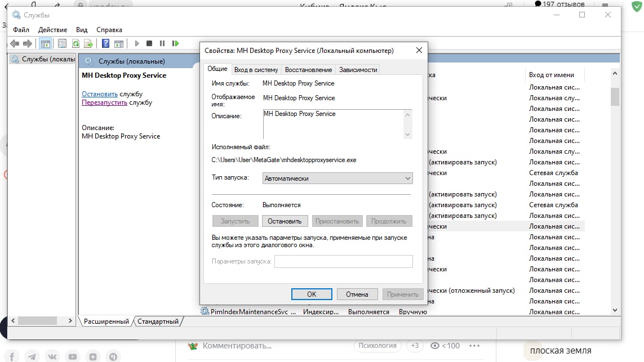
Task: Switch to the Зависимости tab
Action: click(x=358, y=70)
